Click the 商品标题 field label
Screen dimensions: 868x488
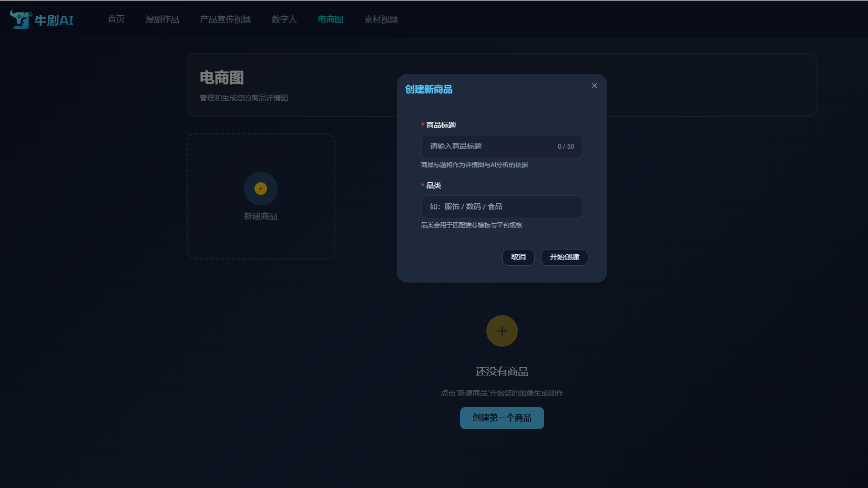point(441,125)
